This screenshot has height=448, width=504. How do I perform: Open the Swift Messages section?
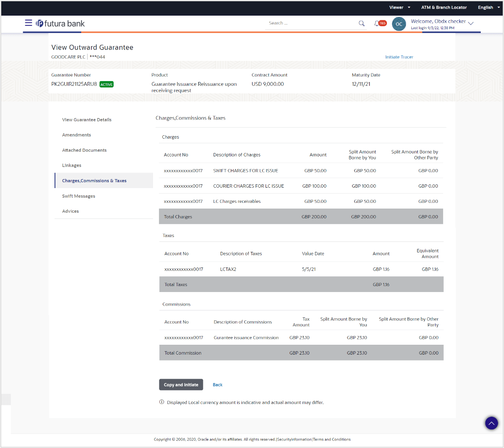(x=79, y=196)
